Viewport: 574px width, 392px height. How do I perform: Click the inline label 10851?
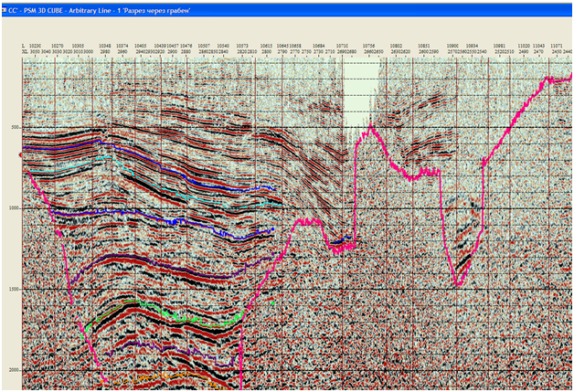(x=424, y=46)
